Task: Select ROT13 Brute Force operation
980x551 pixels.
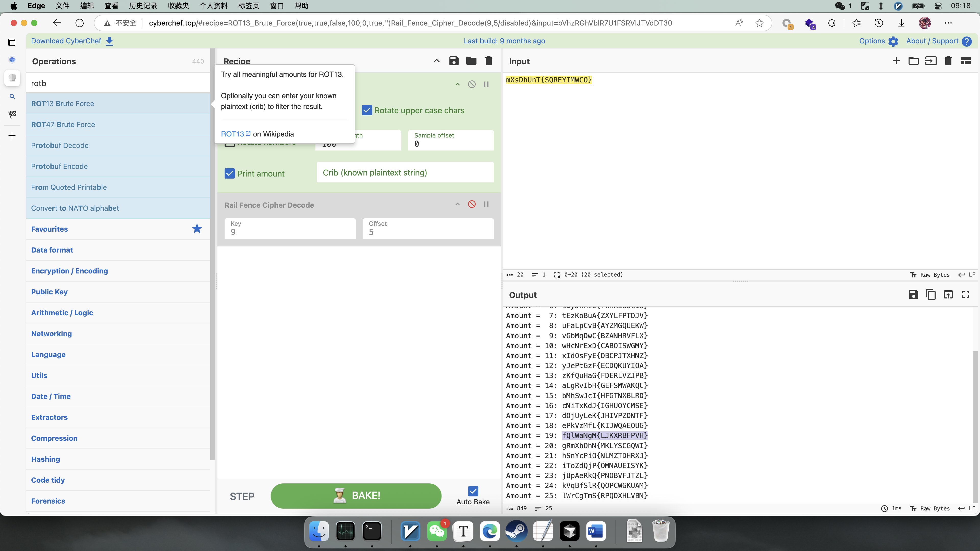Action: click(x=118, y=104)
